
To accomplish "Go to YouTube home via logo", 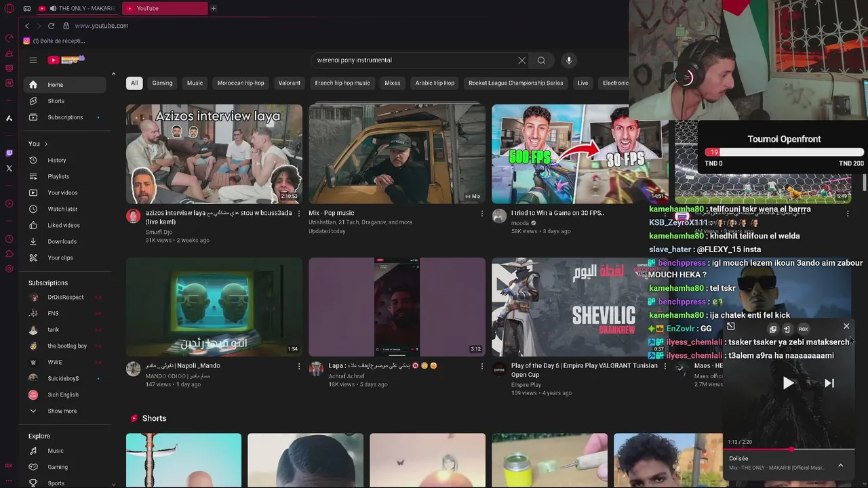I will point(65,60).
